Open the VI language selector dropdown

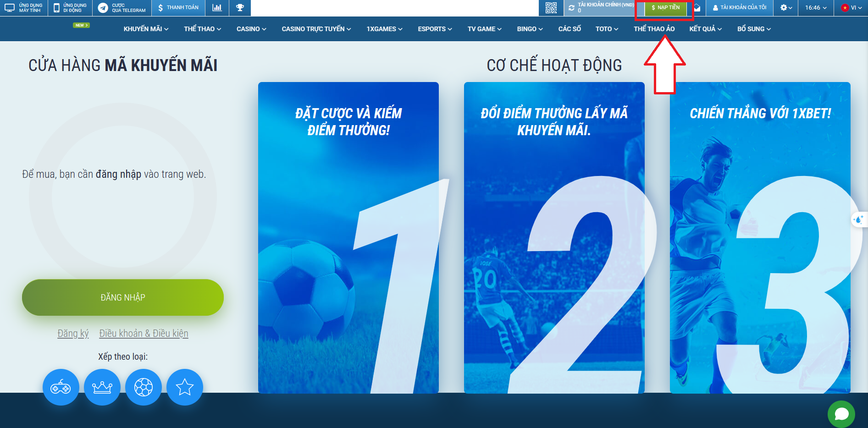point(851,7)
